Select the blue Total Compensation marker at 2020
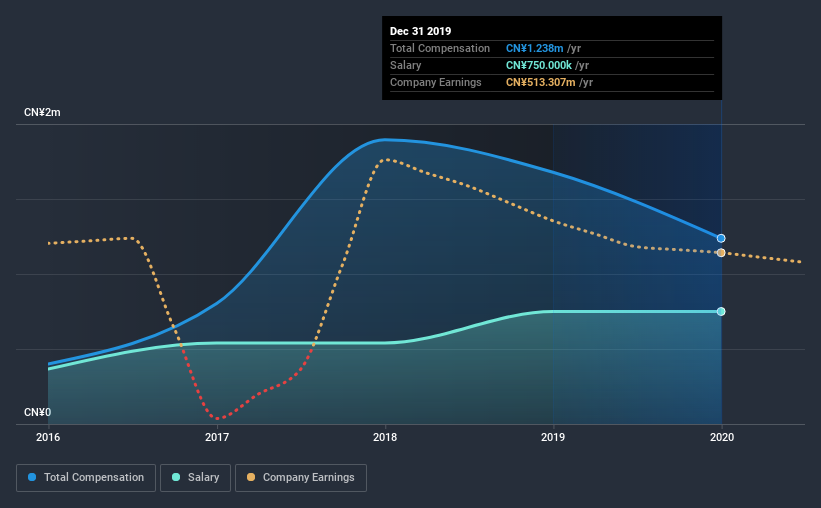The height and width of the screenshot is (508, 821). click(x=721, y=238)
